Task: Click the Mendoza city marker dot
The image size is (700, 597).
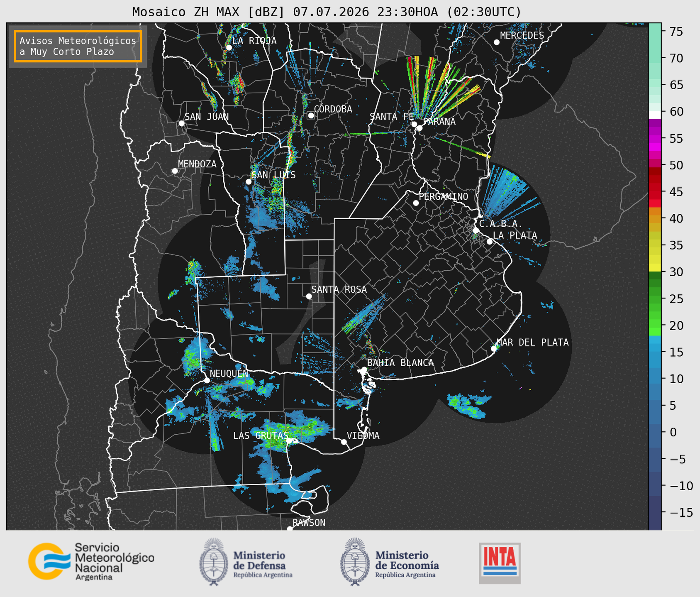Action: tap(175, 171)
